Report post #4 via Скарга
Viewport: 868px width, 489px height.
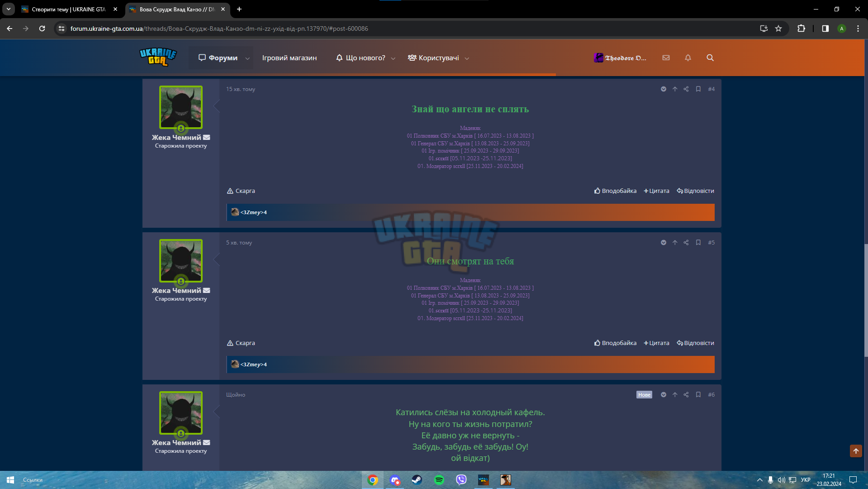click(x=241, y=191)
